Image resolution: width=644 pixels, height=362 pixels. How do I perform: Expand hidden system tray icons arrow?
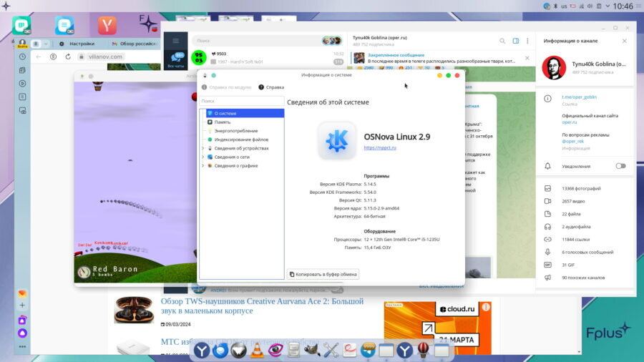pos(608,6)
